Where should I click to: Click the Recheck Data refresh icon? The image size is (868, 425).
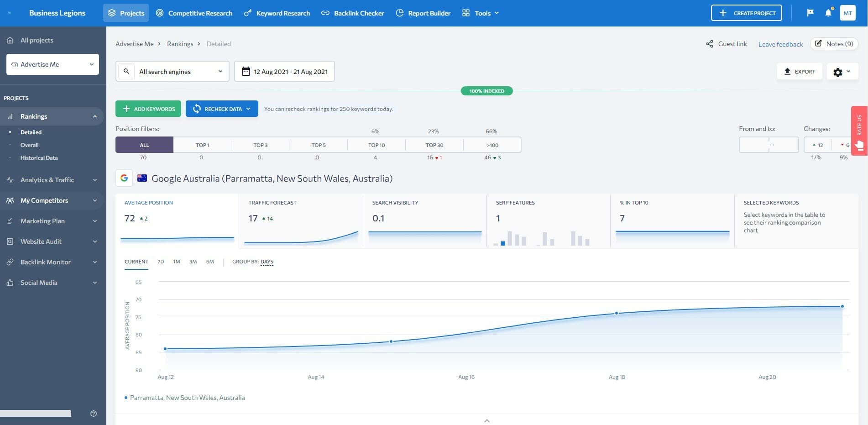pos(197,109)
